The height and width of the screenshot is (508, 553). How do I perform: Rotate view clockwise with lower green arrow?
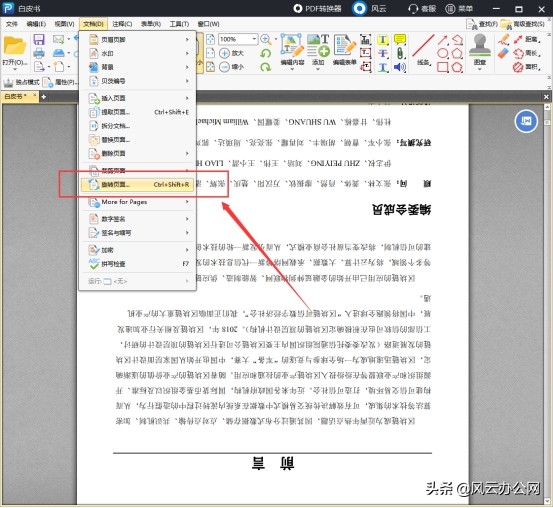266,67
